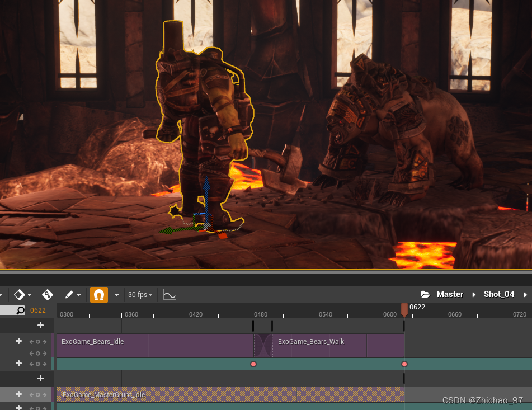Navigate to Master sequence breadcrumb
Viewport: 532px width, 410px height.
450,294
